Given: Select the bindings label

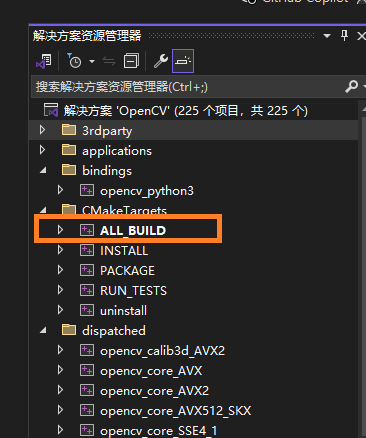Looking at the screenshot, I should point(107,171).
